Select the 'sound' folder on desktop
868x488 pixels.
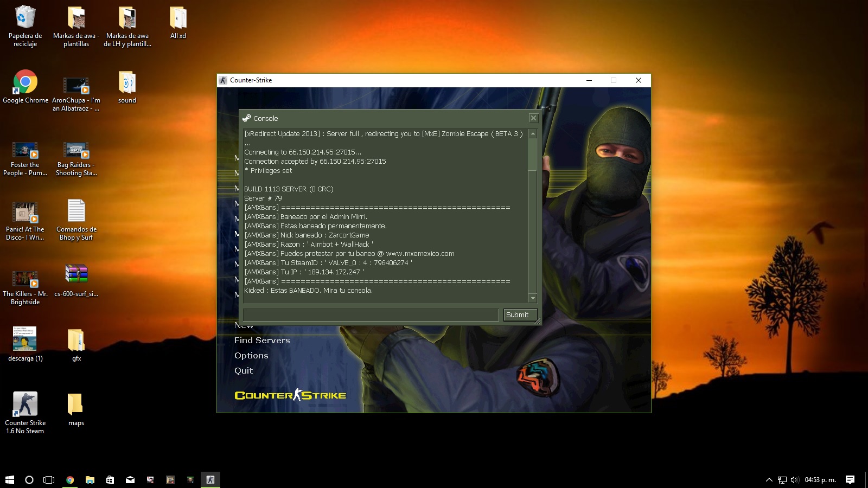[127, 87]
